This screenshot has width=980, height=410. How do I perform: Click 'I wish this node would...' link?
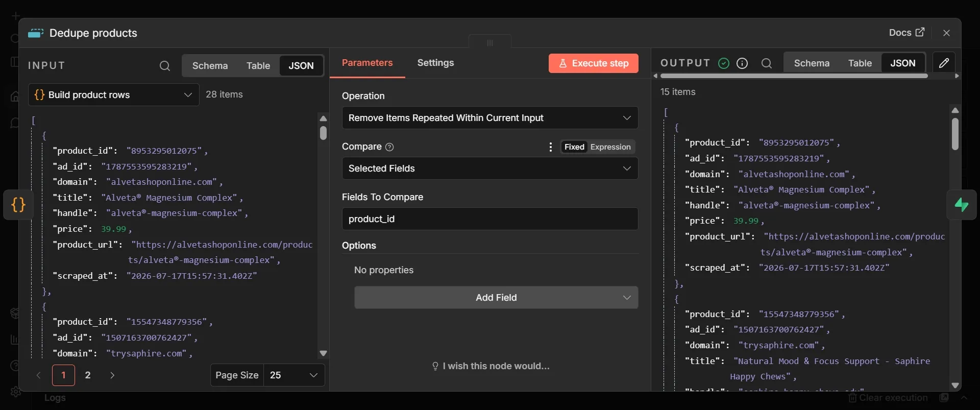[x=496, y=366]
